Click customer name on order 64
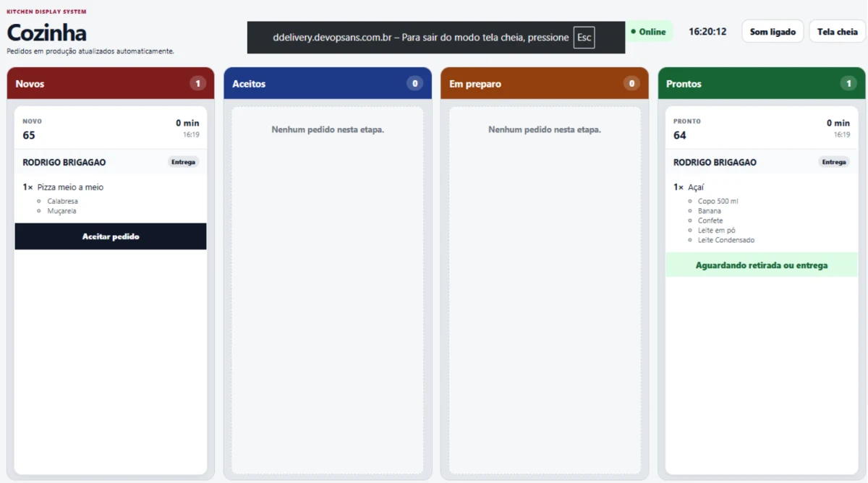 click(715, 162)
